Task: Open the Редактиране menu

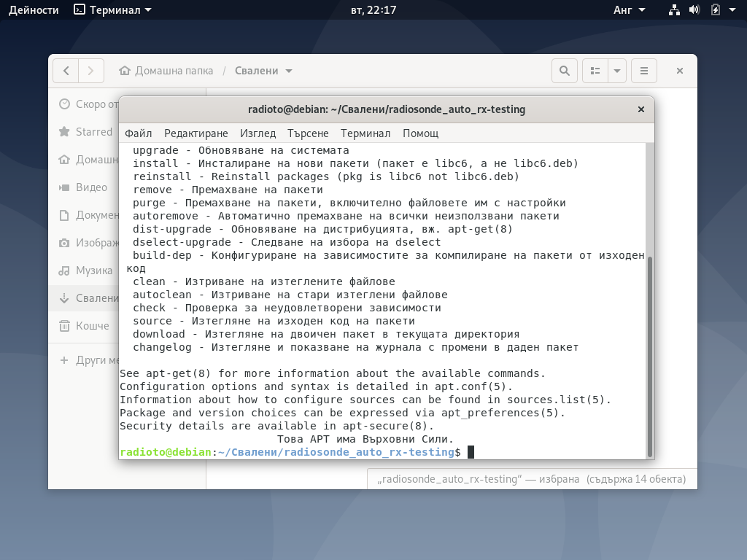Action: click(196, 133)
